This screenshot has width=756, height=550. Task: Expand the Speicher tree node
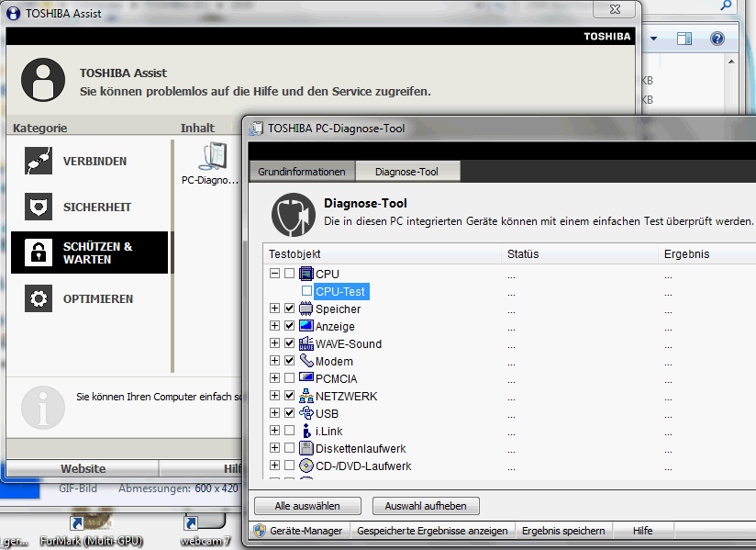point(275,309)
